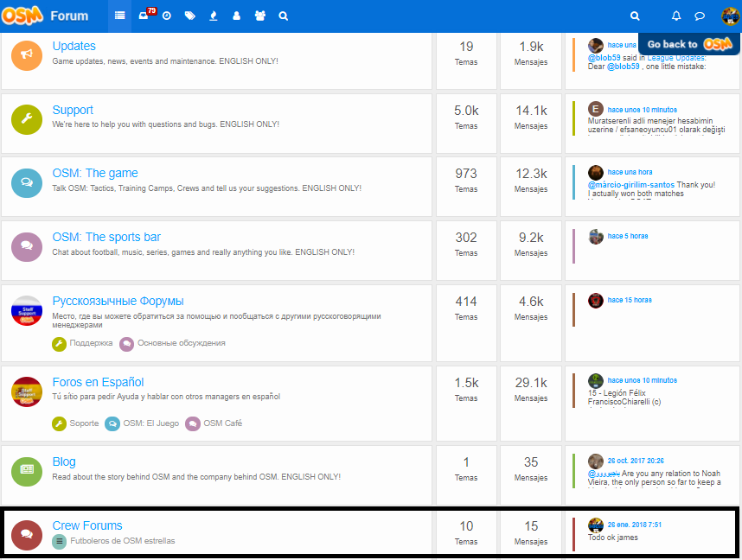Image resolution: width=742 pixels, height=560 pixels.
Task: Open recent topics clock icon
Action: point(167,16)
